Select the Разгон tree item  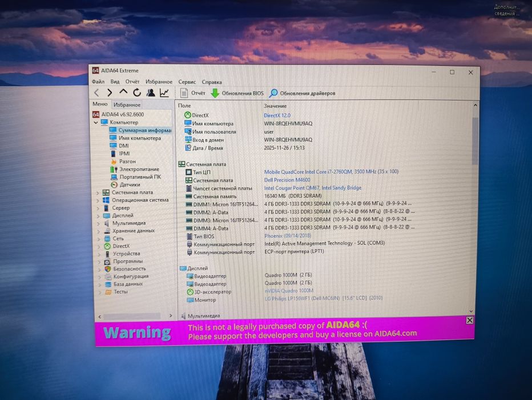123,161
